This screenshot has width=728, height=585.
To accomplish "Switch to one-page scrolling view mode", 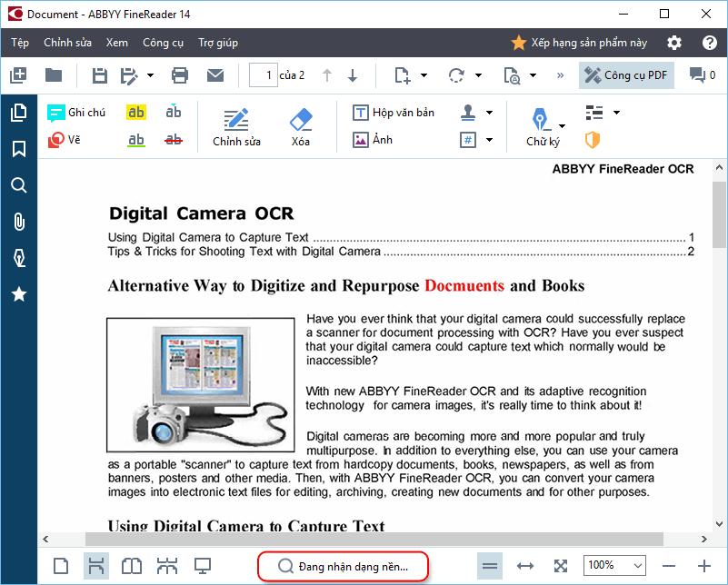I will [x=96, y=566].
